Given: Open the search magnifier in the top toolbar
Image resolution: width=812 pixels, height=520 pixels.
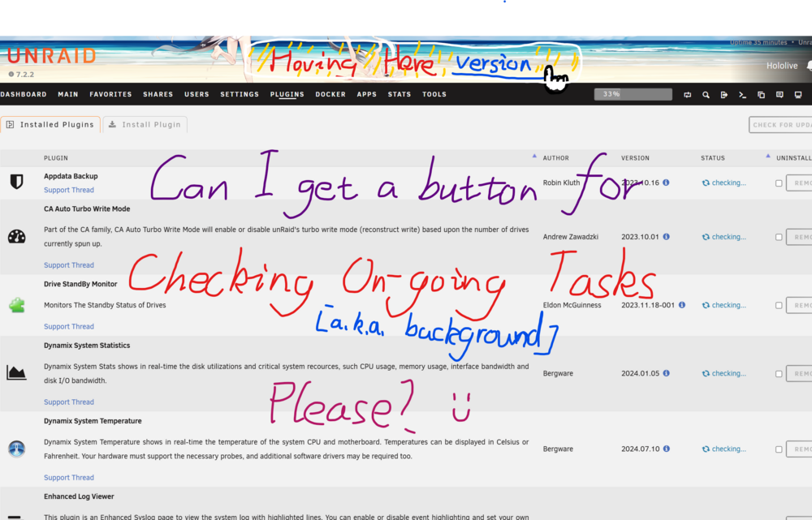Looking at the screenshot, I should 706,95.
